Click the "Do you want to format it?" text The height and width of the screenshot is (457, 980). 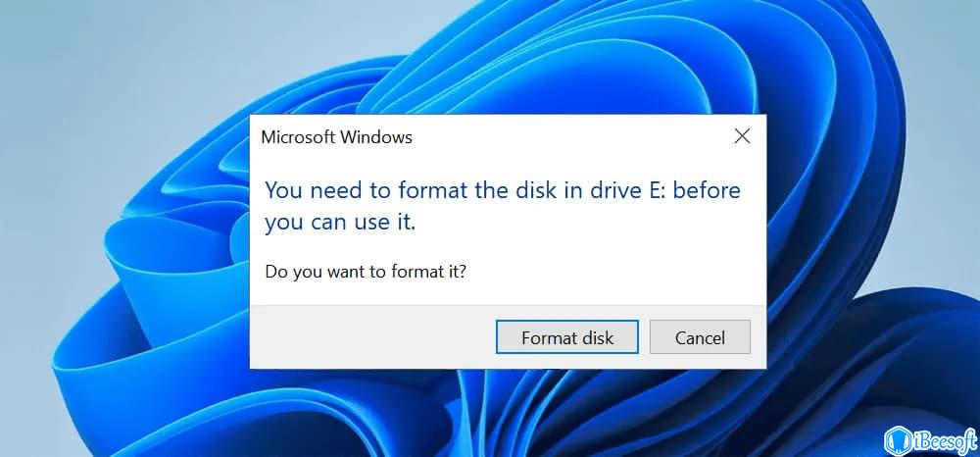click(366, 271)
